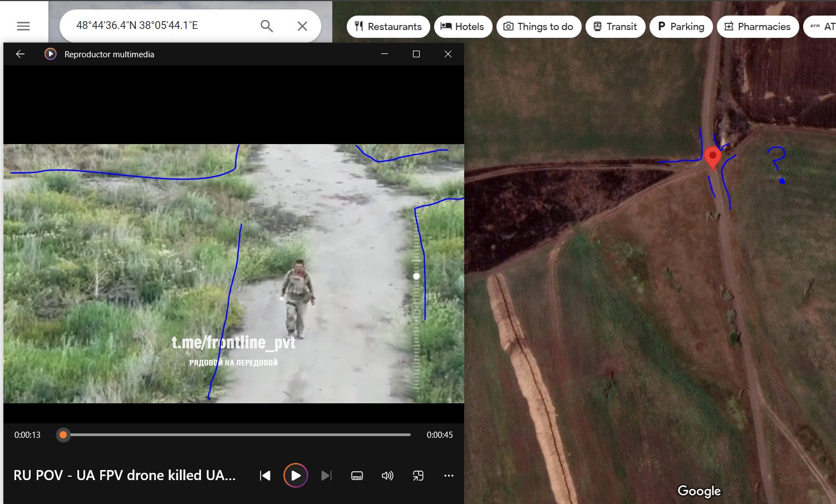Open the volume control speaker icon

pos(388,476)
